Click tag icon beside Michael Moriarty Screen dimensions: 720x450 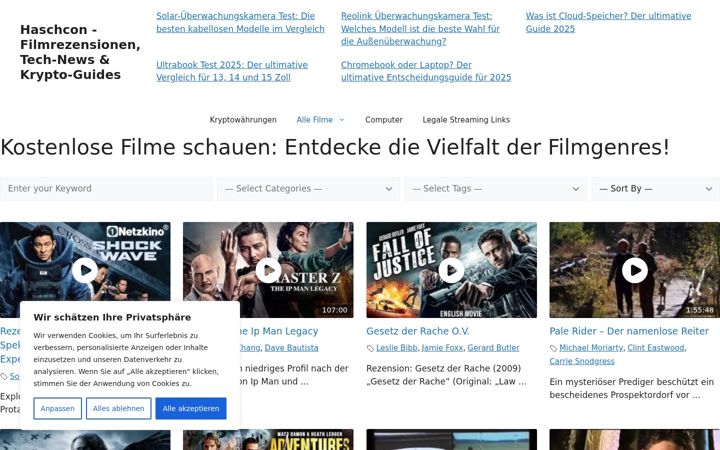click(553, 349)
